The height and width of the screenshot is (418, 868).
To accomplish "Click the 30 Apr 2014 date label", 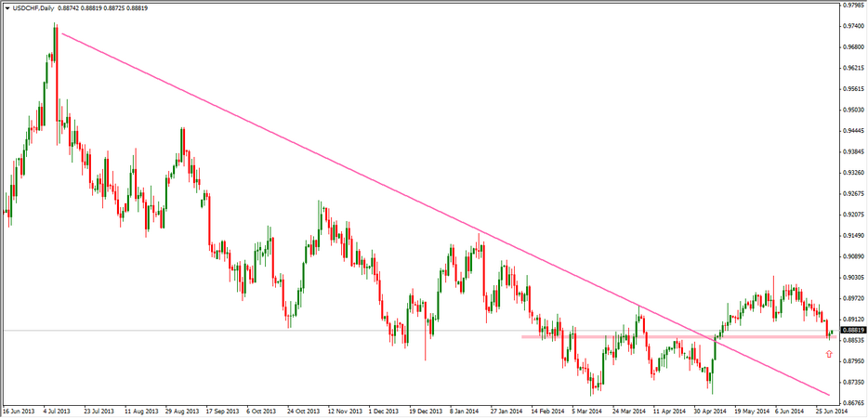I will pyautogui.click(x=708, y=410).
